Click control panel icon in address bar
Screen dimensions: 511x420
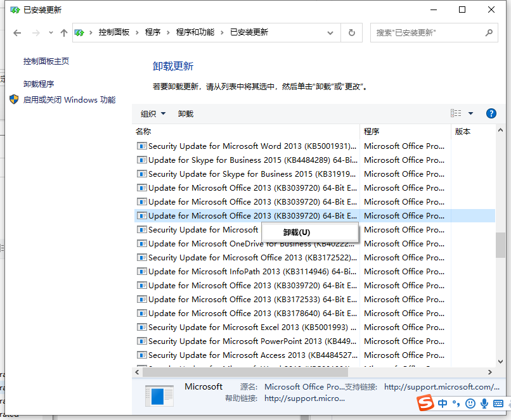coord(79,32)
